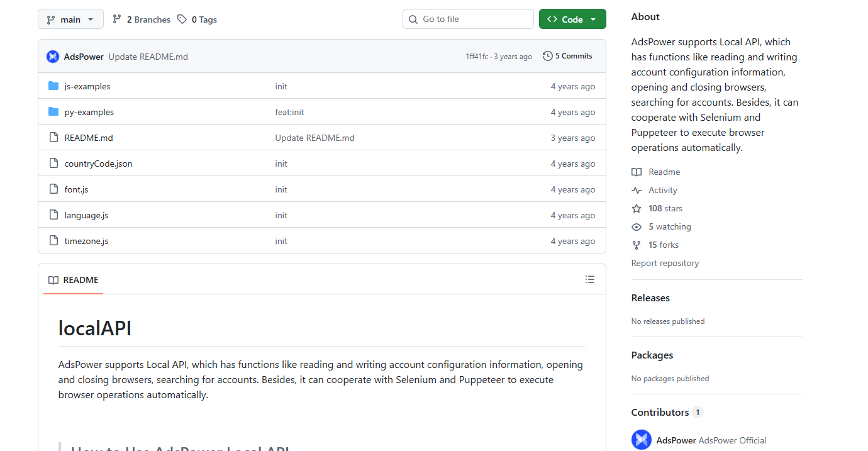Click the Activity pulse icon

[637, 190]
